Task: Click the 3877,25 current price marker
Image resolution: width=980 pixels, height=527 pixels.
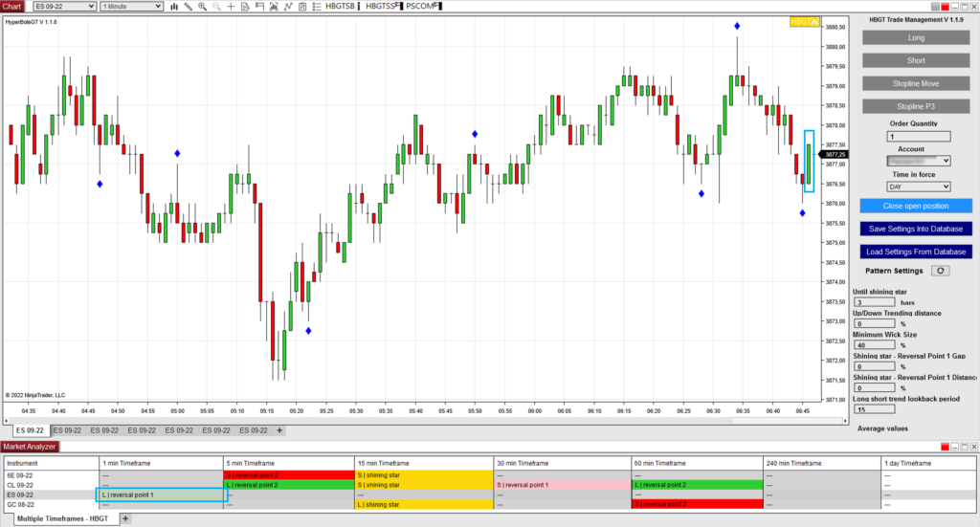Action: point(835,154)
